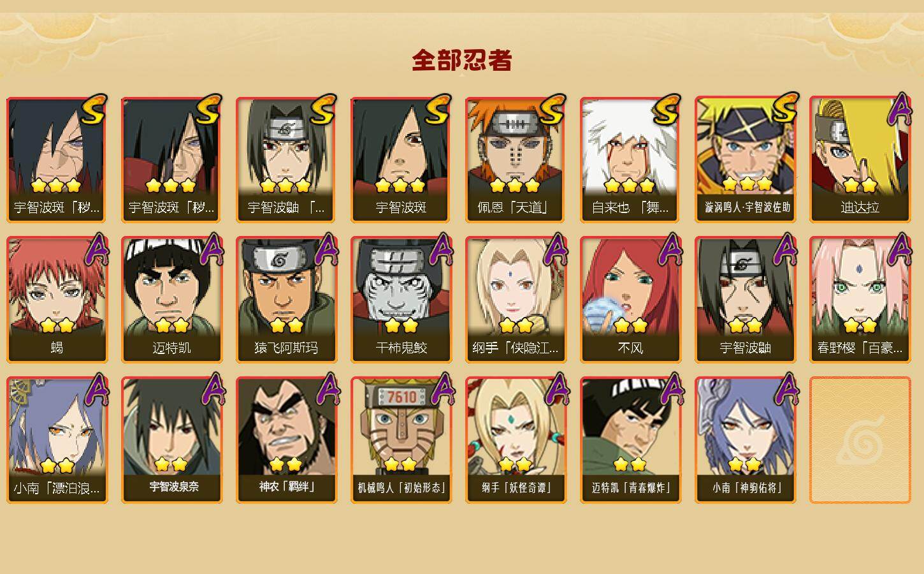Click the 全部忍者 heading
The height and width of the screenshot is (574, 924).
[x=462, y=61]
